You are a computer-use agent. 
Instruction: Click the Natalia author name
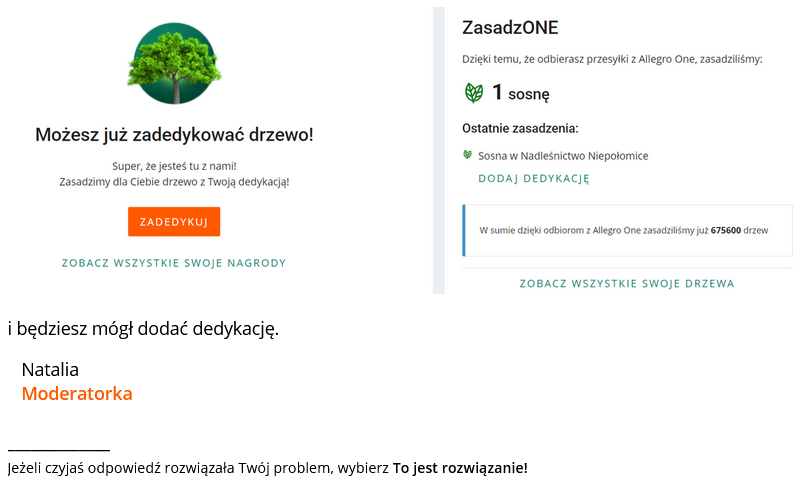(50, 370)
